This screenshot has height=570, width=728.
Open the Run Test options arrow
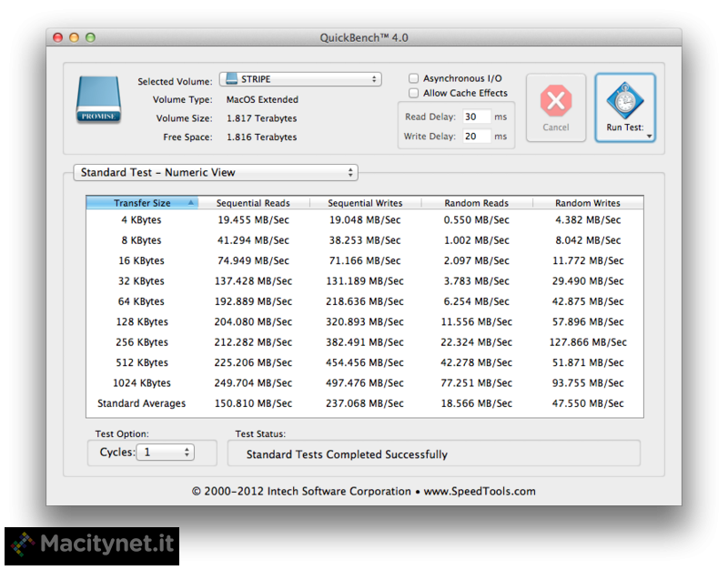(x=649, y=136)
